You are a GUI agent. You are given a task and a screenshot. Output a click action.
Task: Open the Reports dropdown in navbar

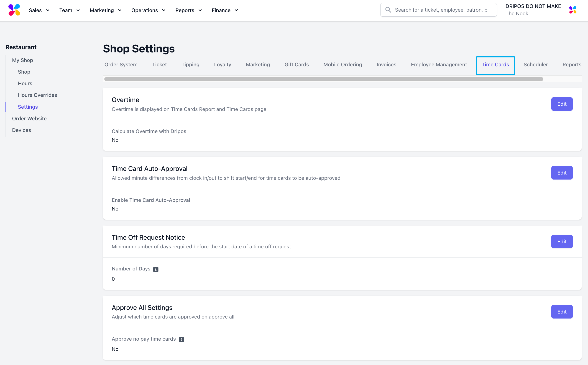(x=188, y=10)
